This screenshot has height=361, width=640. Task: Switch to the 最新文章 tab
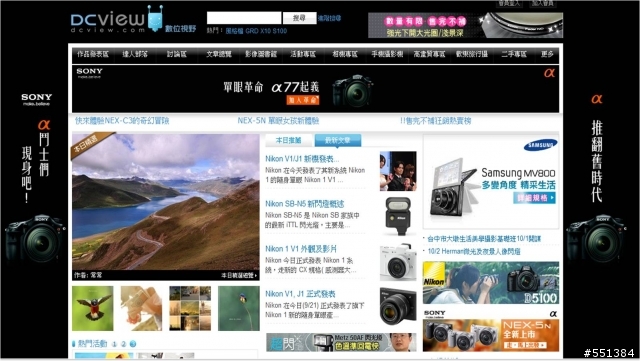338,140
